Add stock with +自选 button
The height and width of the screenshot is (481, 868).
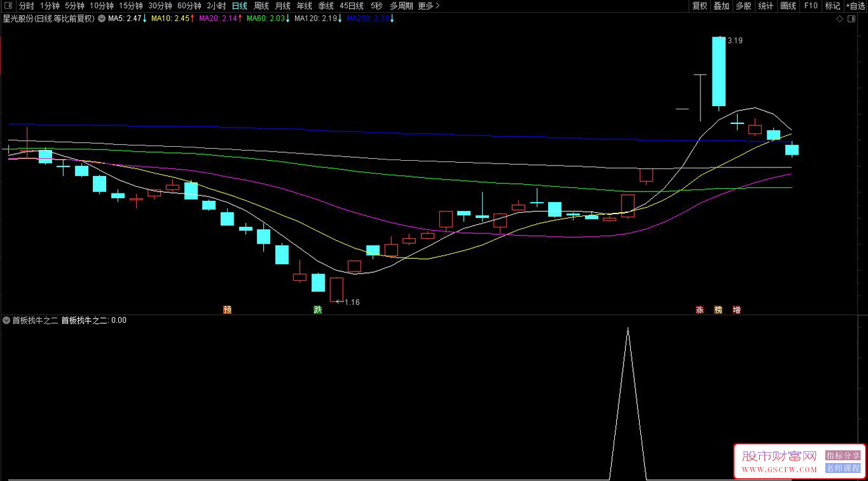tap(855, 6)
